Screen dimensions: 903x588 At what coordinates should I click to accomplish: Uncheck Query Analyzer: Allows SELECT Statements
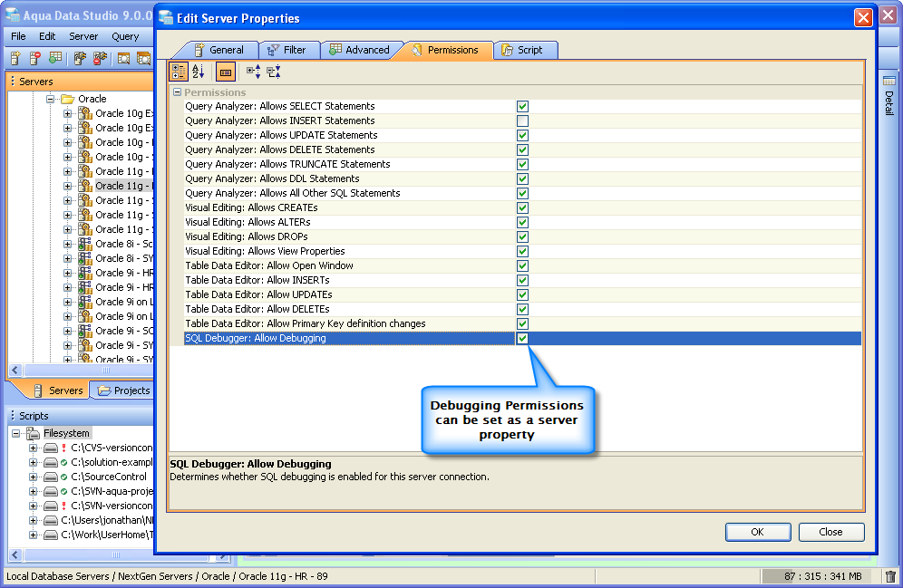tap(522, 106)
